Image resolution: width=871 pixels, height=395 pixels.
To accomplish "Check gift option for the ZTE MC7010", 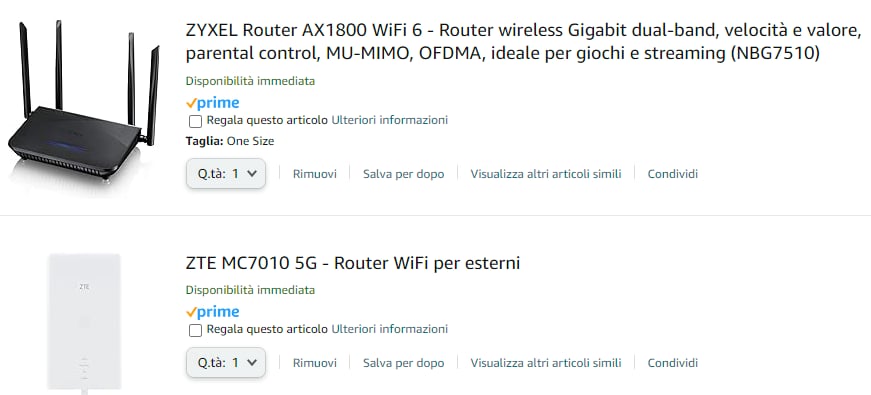I will point(195,330).
